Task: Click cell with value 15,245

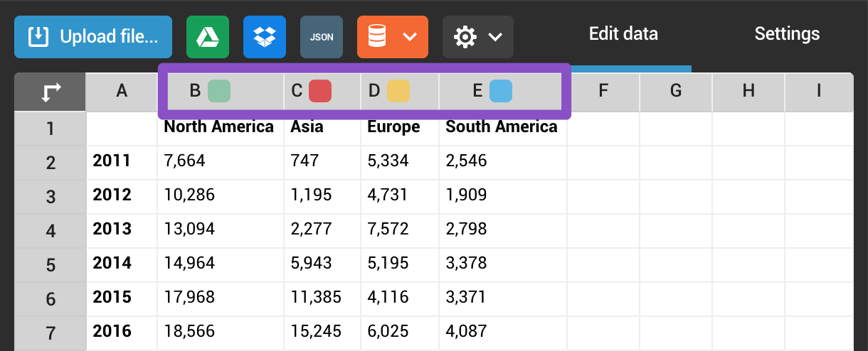Action: pyautogui.click(x=322, y=333)
